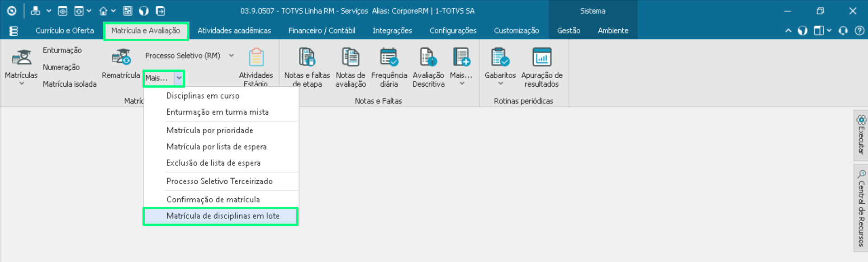Expand the Matrículas dropdown chevron
Screen dimensions: 868x262
pos(21,84)
